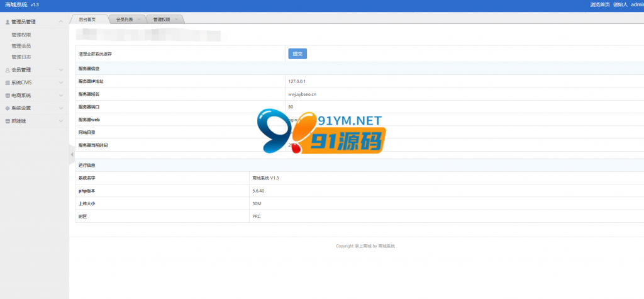The width and height of the screenshot is (644, 299).
Task: Close the 会员列表 tab
Action: (139, 20)
